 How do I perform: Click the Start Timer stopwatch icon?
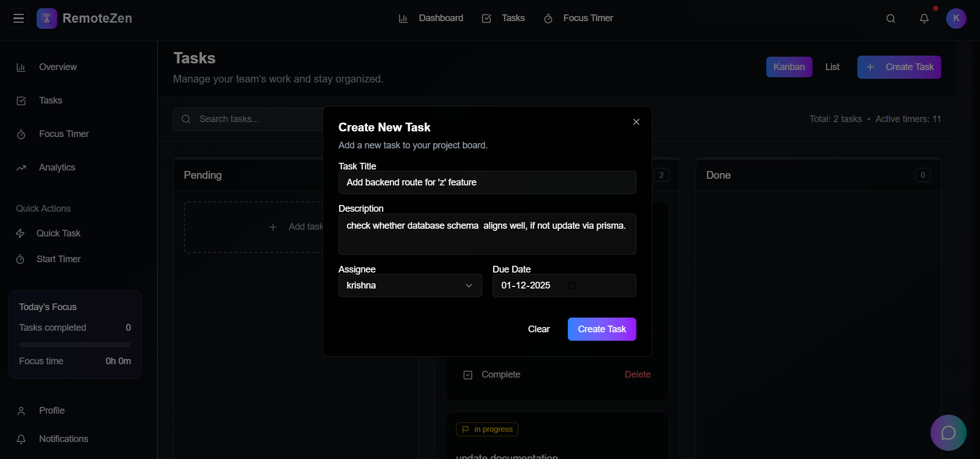click(x=20, y=259)
